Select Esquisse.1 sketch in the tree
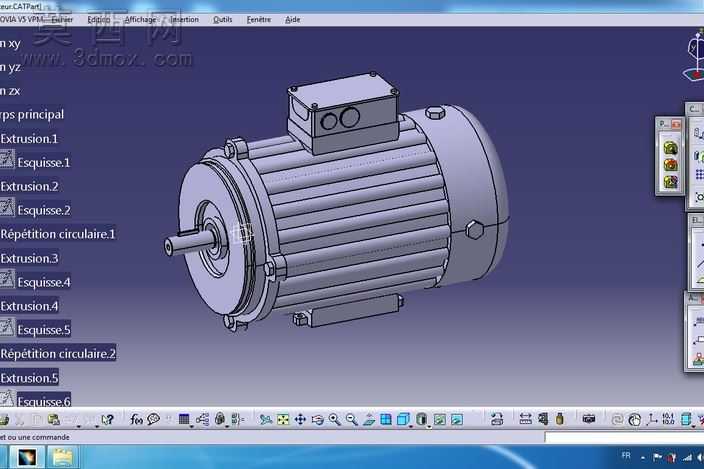 [x=44, y=162]
